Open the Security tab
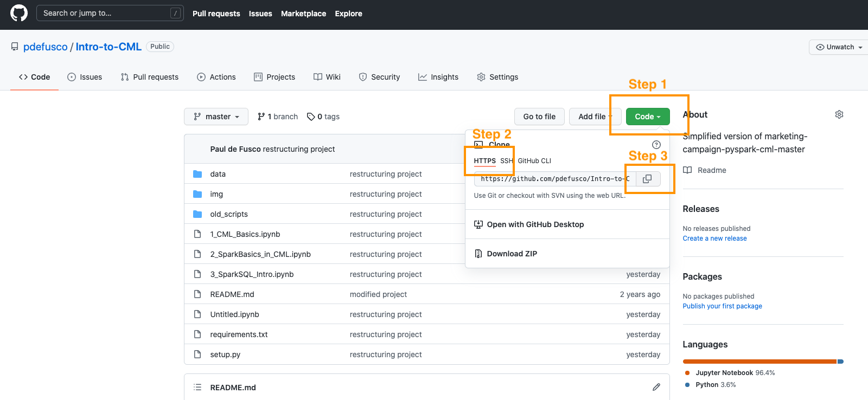Viewport: 868px width, 400px height. (379, 77)
